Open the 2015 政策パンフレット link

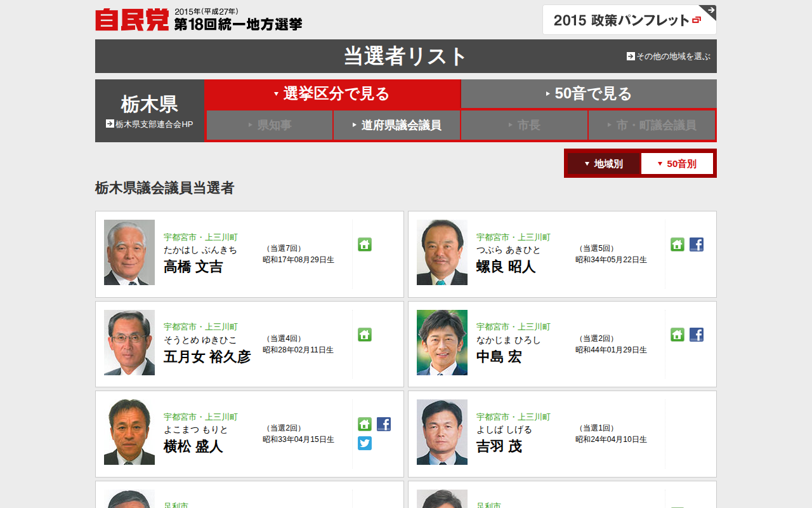629,20
